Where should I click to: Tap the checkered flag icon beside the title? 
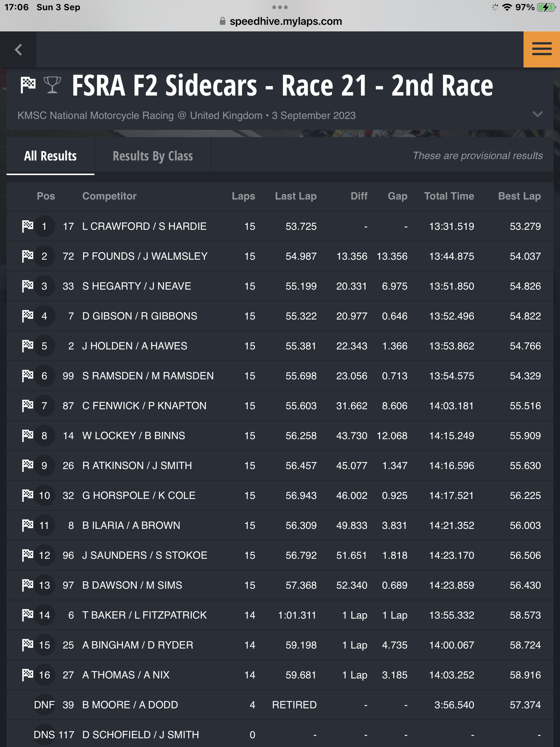[x=28, y=85]
